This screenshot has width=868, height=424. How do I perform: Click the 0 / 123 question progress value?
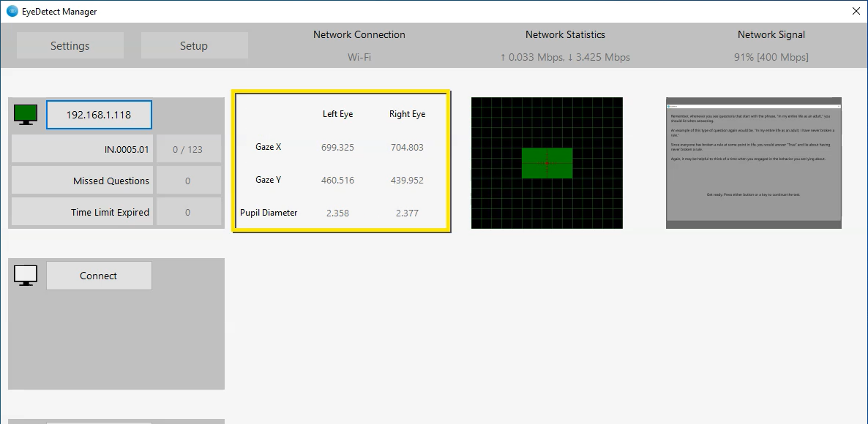tap(187, 148)
